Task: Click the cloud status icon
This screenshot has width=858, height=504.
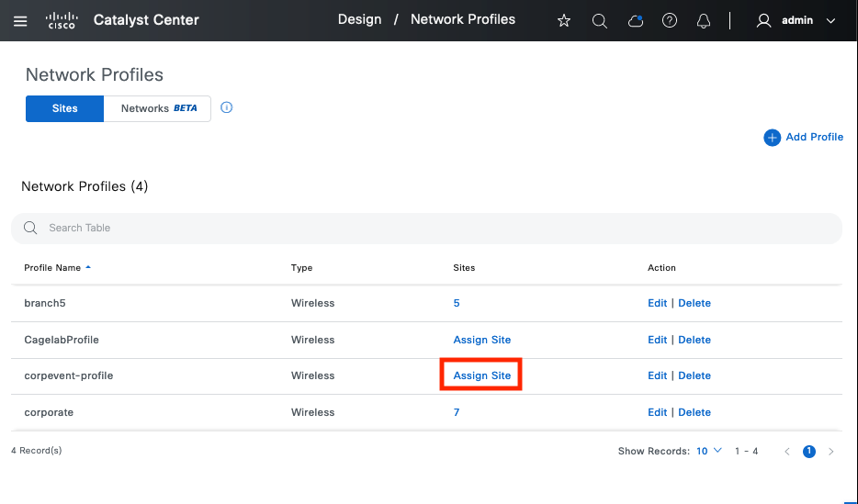Action: 635,20
